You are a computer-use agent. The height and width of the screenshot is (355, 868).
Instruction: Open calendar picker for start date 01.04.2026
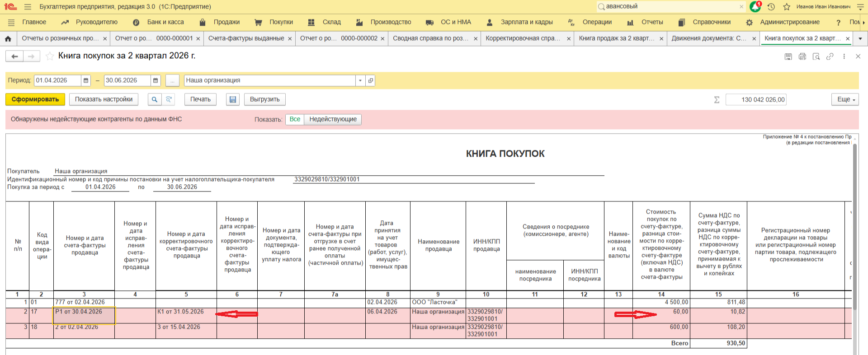click(x=86, y=80)
